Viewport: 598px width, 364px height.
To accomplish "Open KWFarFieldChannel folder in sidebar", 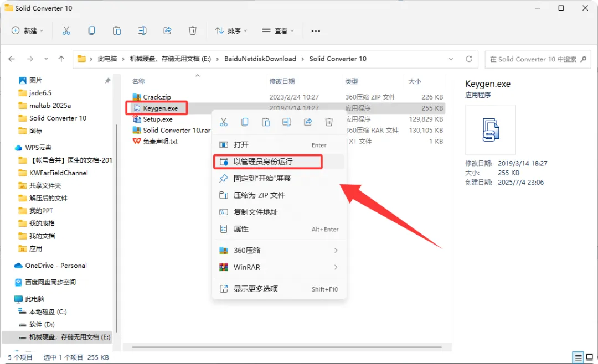I will [x=58, y=173].
